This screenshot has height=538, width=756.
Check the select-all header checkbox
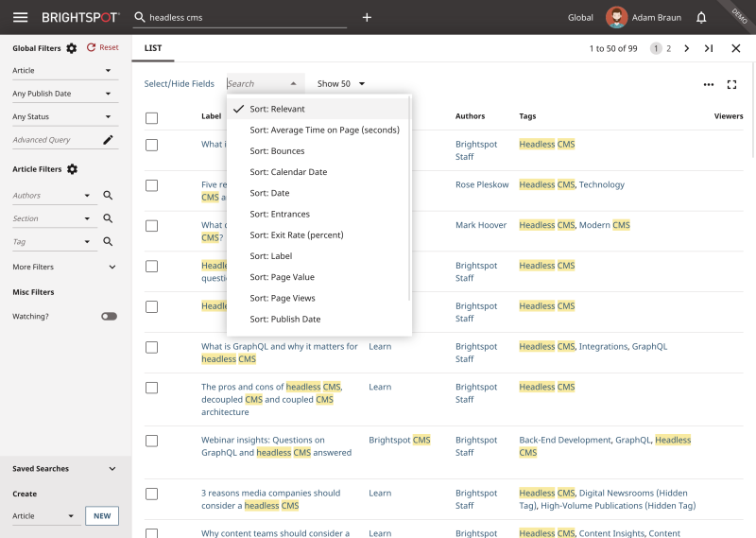tap(151, 118)
